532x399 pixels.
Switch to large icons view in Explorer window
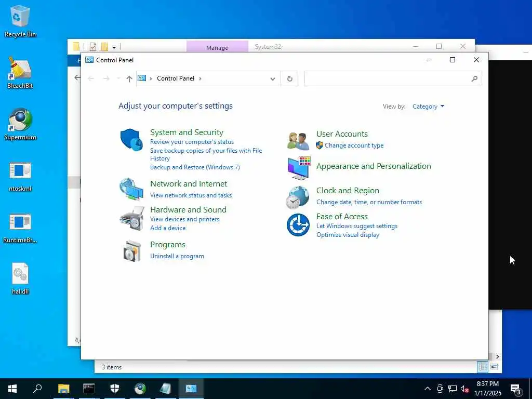click(x=494, y=366)
